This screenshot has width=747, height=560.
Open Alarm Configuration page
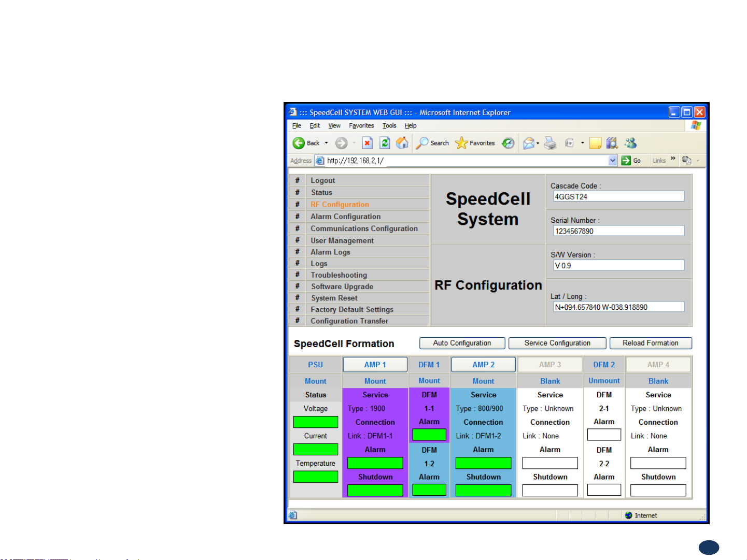click(346, 217)
